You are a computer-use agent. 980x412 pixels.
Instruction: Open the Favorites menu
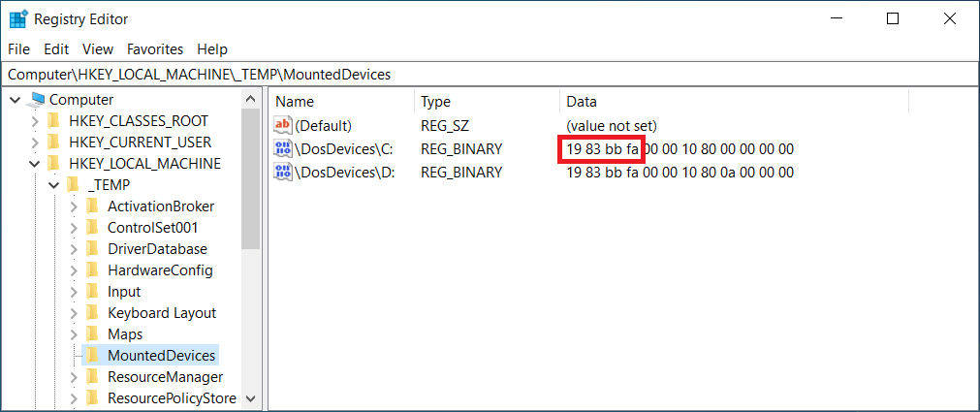(x=155, y=49)
